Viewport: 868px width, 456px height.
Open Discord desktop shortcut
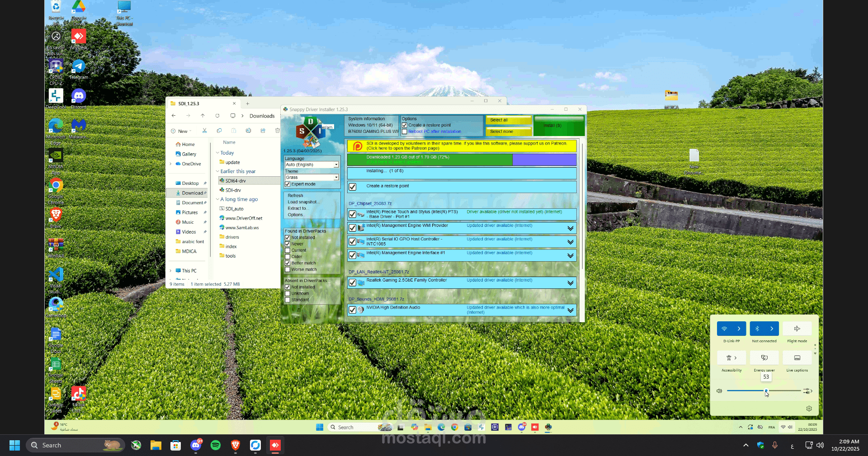(x=79, y=99)
